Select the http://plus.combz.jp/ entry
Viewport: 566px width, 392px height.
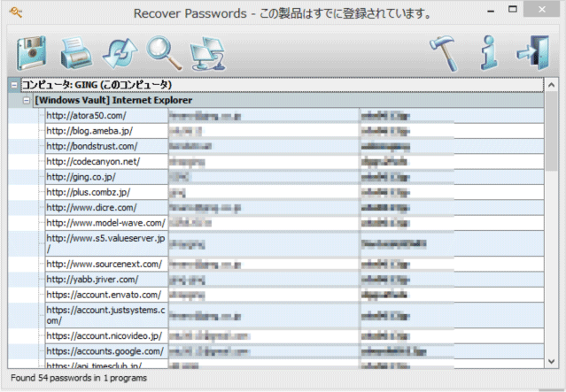106,192
